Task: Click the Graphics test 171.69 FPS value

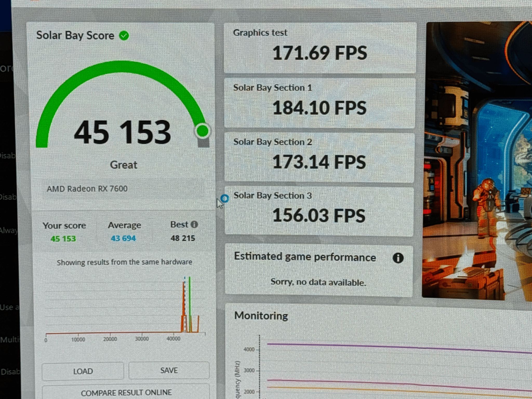Action: pos(320,53)
